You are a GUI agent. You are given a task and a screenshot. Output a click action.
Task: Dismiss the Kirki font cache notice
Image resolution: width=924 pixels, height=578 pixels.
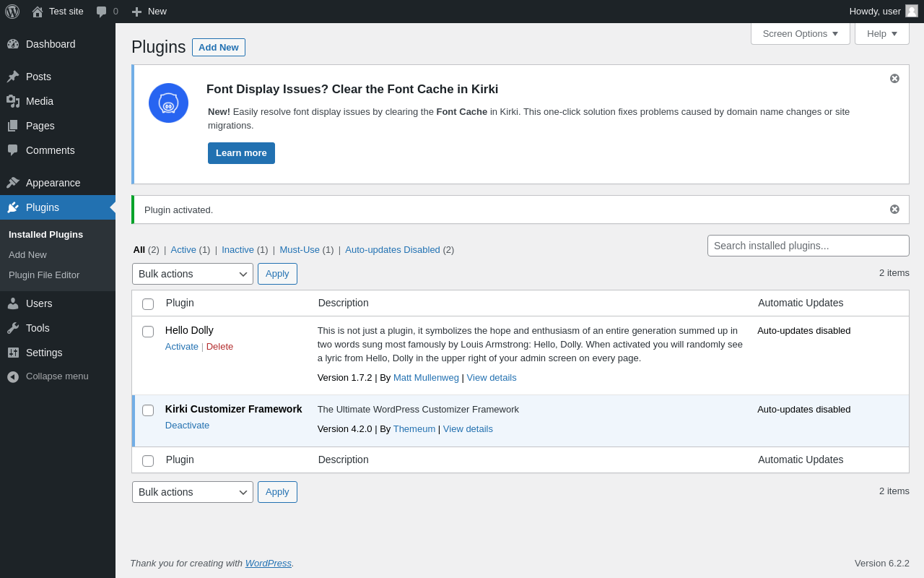click(x=894, y=78)
